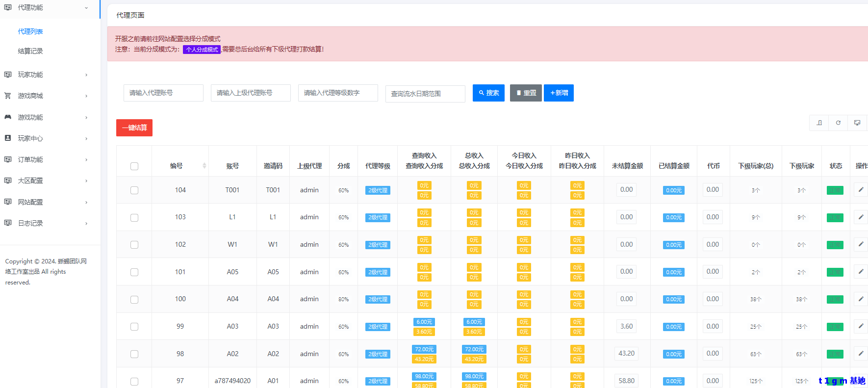
Task: Expand the 网站配置 menu chevron
Action: pos(86,202)
